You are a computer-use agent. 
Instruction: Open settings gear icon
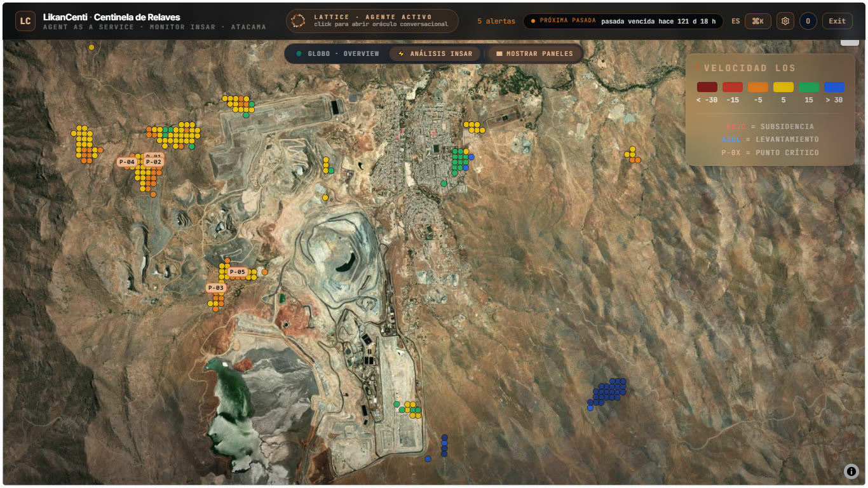pyautogui.click(x=785, y=21)
